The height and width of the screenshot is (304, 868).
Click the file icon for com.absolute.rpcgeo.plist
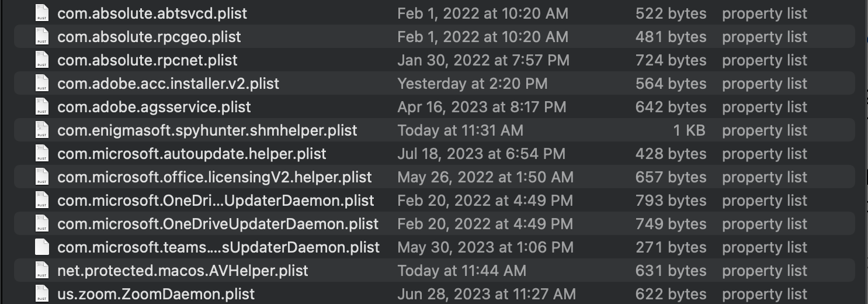coord(41,37)
